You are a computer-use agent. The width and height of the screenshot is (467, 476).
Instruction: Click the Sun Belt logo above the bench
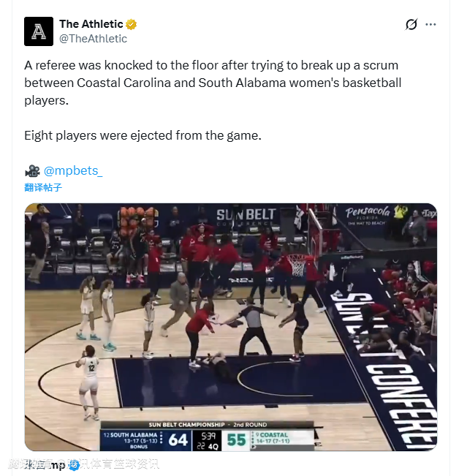pos(246,216)
